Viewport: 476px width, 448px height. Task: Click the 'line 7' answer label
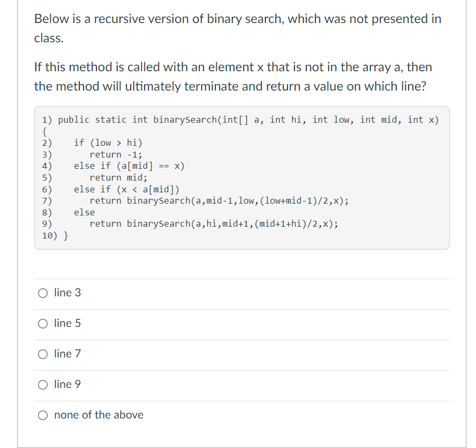click(x=65, y=354)
